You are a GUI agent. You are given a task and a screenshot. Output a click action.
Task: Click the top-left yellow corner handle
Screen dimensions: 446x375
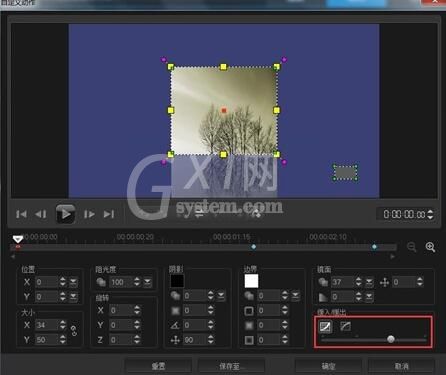171,67
